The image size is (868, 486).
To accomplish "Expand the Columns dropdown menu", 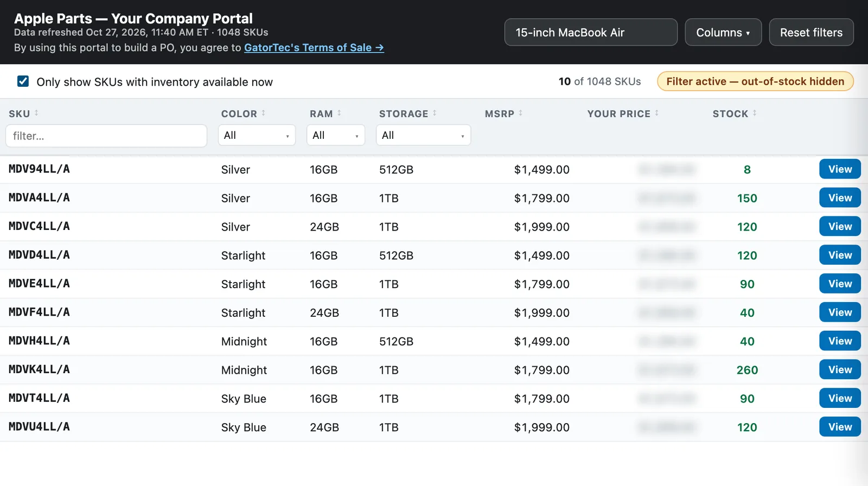I will point(723,33).
